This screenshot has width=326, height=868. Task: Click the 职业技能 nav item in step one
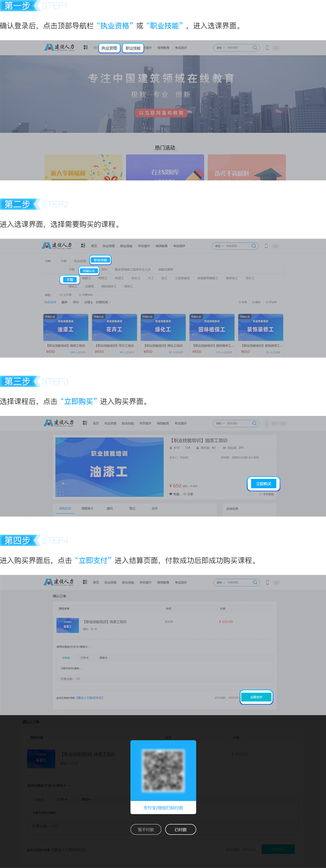[133, 48]
